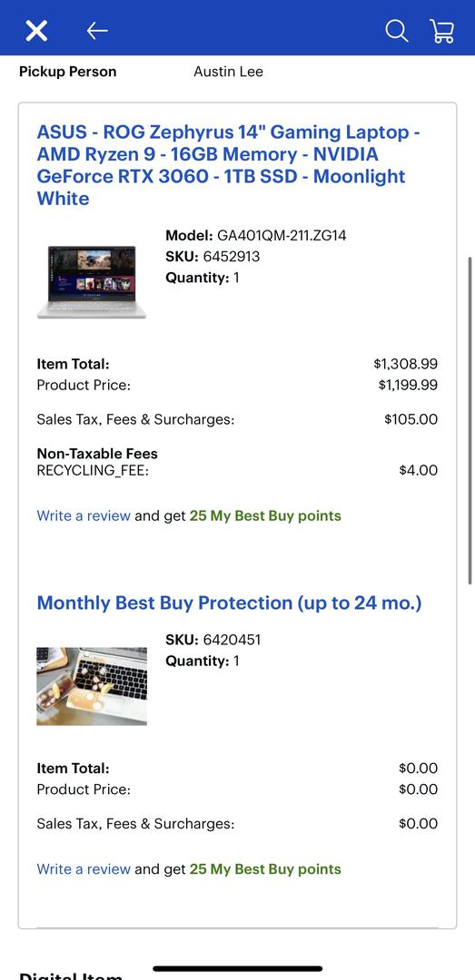Viewport: 475px width, 980px height.
Task: Open the shopping cart icon
Action: pos(441,30)
